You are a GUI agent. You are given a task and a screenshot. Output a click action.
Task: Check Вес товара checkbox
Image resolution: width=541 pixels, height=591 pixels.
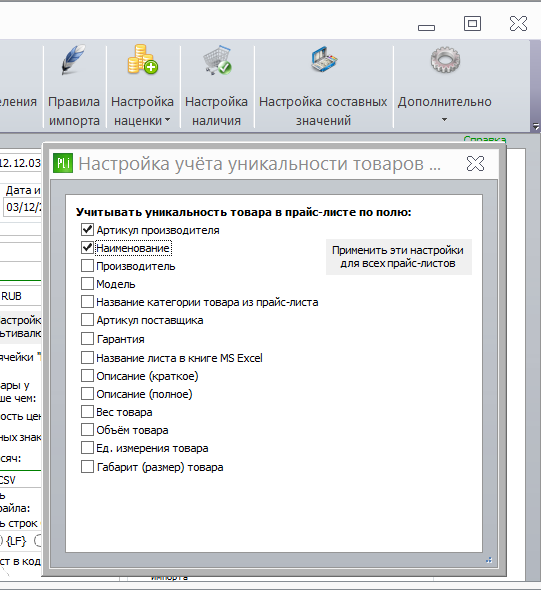point(87,412)
